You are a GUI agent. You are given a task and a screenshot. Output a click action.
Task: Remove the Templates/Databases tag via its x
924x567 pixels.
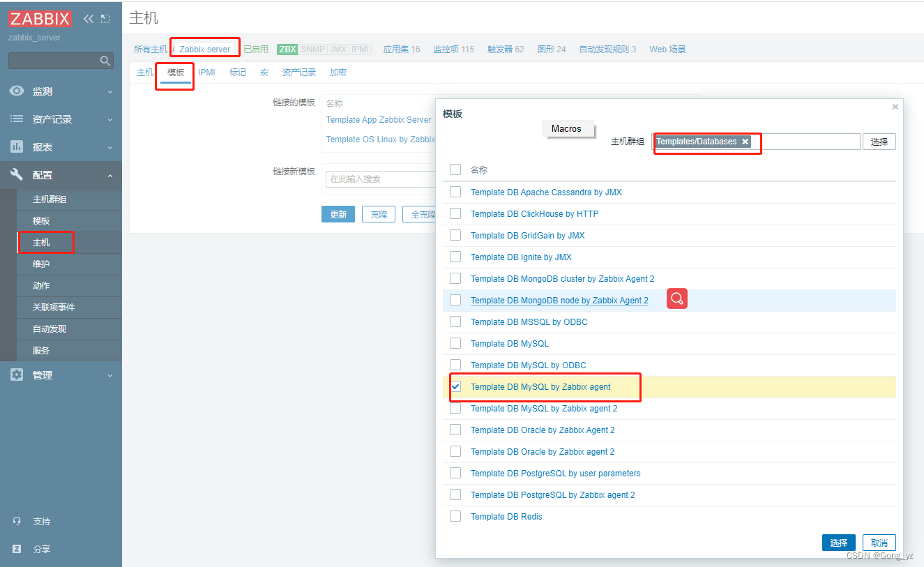click(x=745, y=142)
